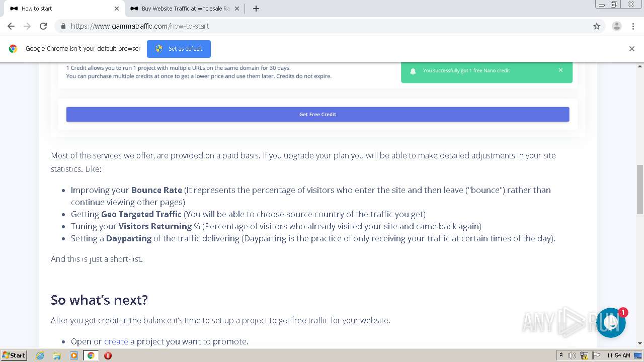
Task: Open the volume control in tray
Action: pyautogui.click(x=572, y=355)
